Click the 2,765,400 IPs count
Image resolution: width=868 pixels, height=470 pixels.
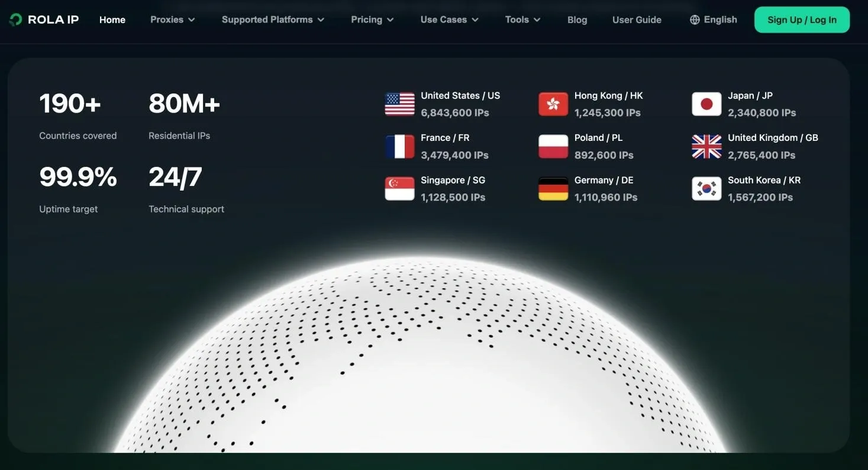click(762, 155)
